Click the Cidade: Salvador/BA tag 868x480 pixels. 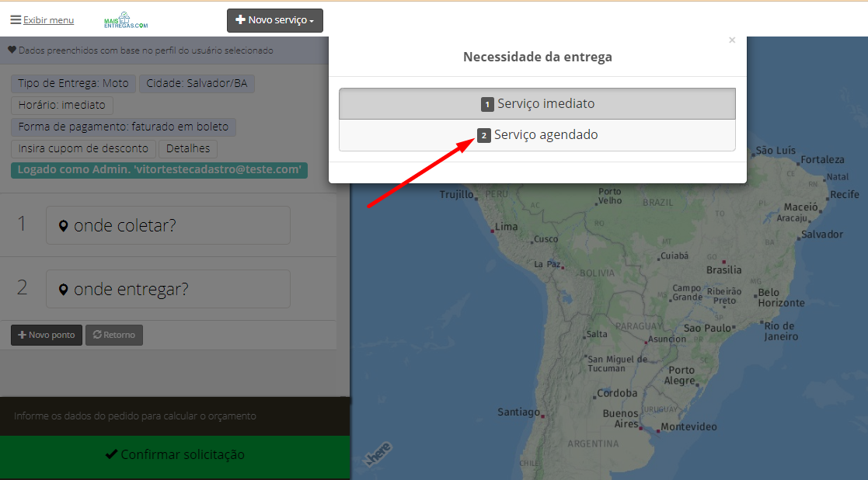[x=197, y=84]
